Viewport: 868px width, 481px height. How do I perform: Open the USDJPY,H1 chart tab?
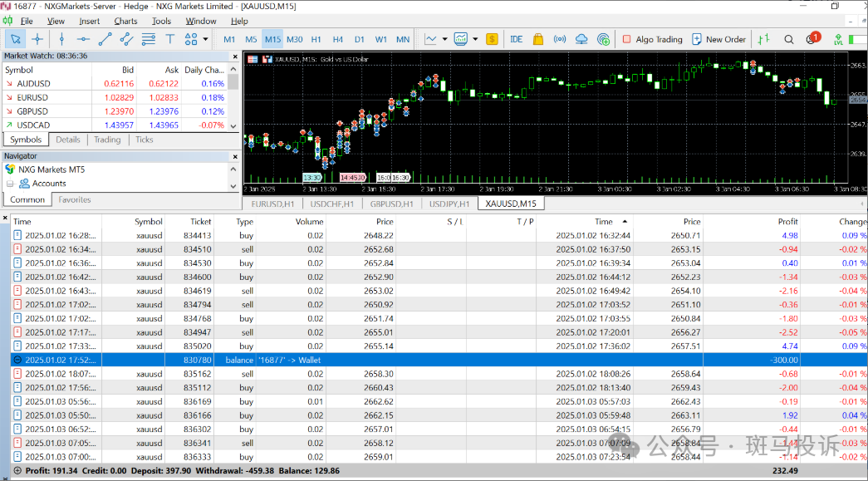pyautogui.click(x=449, y=204)
